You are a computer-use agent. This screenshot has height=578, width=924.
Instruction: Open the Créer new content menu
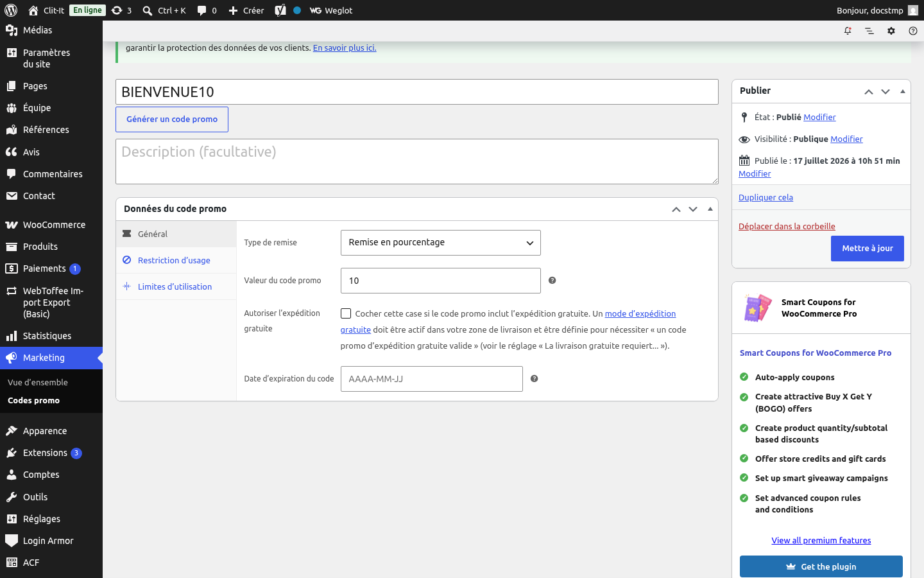pos(246,10)
